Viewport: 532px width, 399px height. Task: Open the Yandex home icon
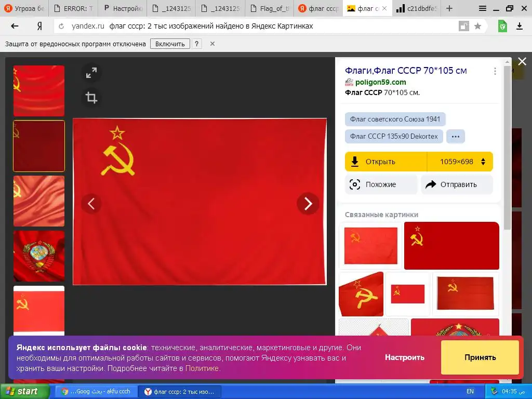pos(39,26)
